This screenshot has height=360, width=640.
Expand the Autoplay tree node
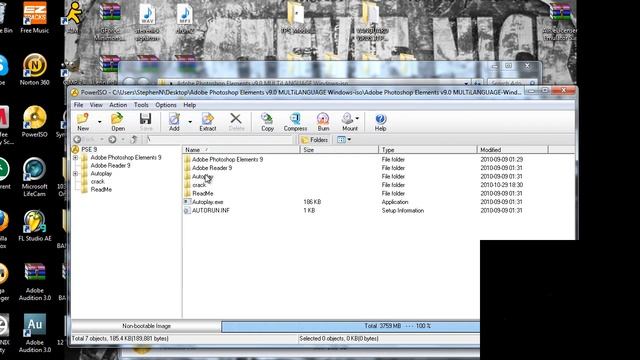pyautogui.click(x=76, y=173)
